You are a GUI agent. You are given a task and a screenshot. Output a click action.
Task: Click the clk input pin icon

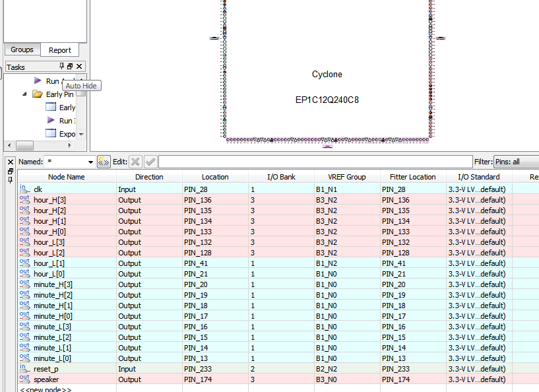(24, 189)
